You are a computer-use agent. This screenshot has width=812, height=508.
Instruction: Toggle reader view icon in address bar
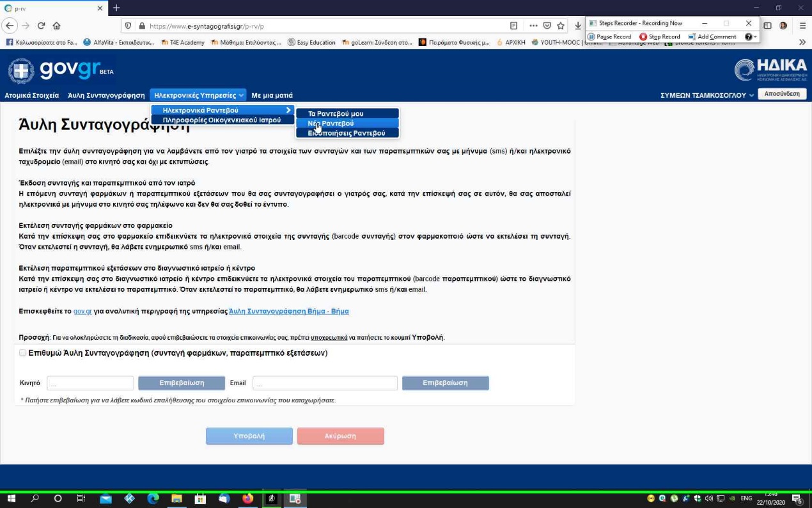tap(513, 26)
